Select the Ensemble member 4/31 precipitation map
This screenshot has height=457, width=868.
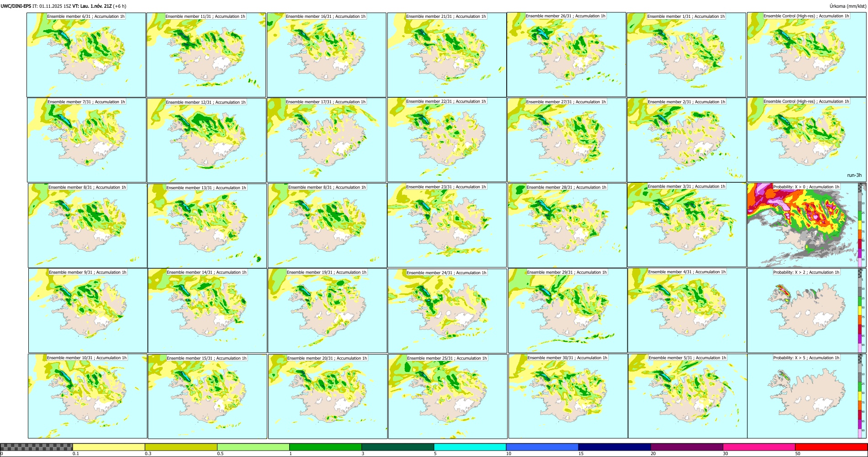click(x=688, y=310)
